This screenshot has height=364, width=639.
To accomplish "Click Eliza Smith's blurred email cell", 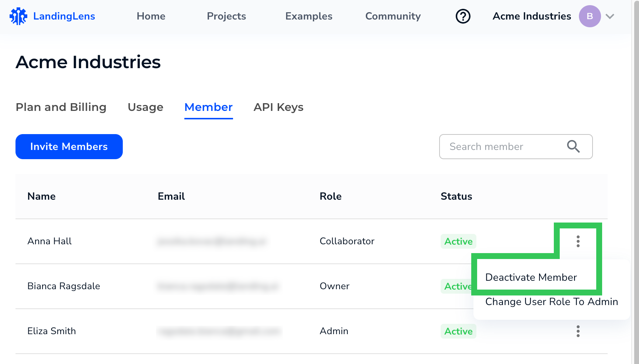I will (x=219, y=331).
